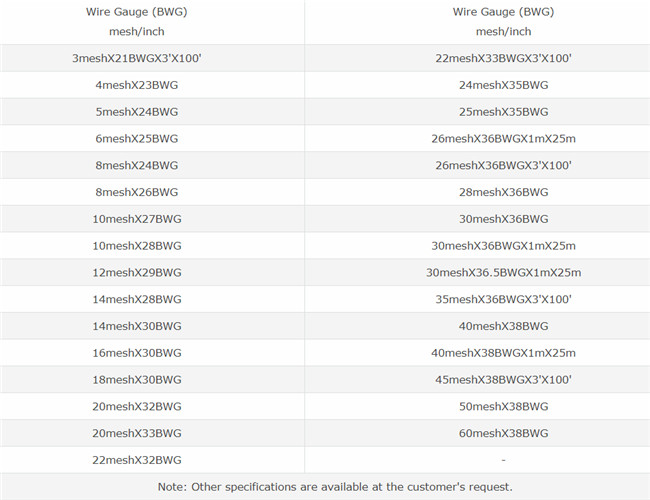Select the 45meshX38BWGX3'X100' entry
The image size is (650, 500).
(x=503, y=380)
